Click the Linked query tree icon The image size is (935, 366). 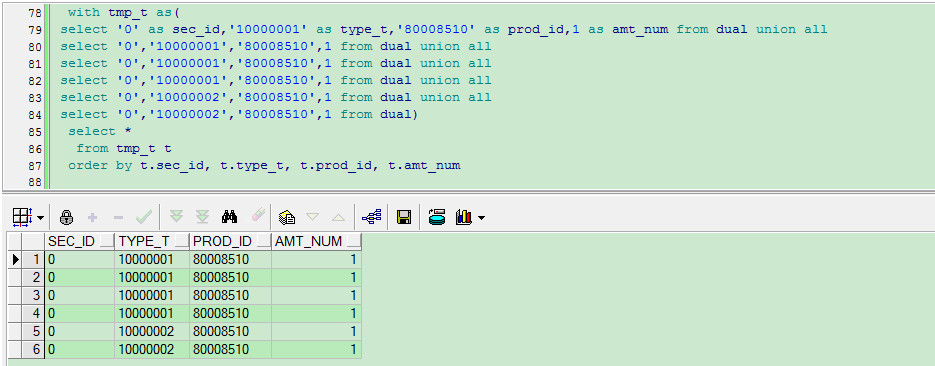(x=371, y=218)
